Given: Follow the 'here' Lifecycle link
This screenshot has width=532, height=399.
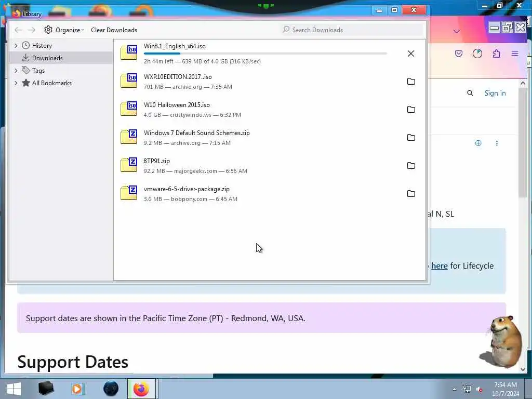Looking at the screenshot, I should (440, 266).
